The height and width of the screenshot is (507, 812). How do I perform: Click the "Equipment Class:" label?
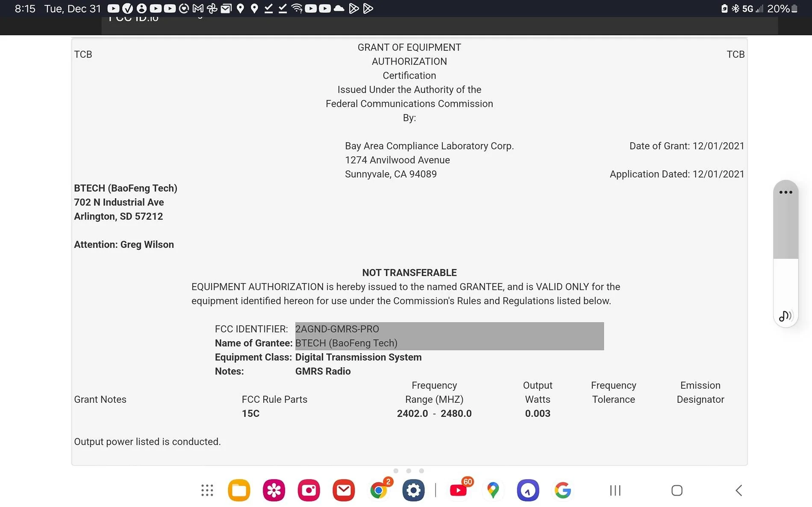coord(253,358)
